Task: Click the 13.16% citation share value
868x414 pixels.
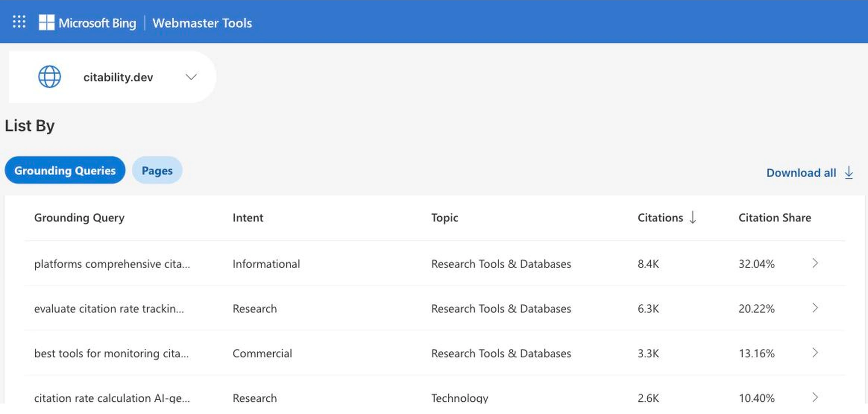Action: pyautogui.click(x=757, y=353)
